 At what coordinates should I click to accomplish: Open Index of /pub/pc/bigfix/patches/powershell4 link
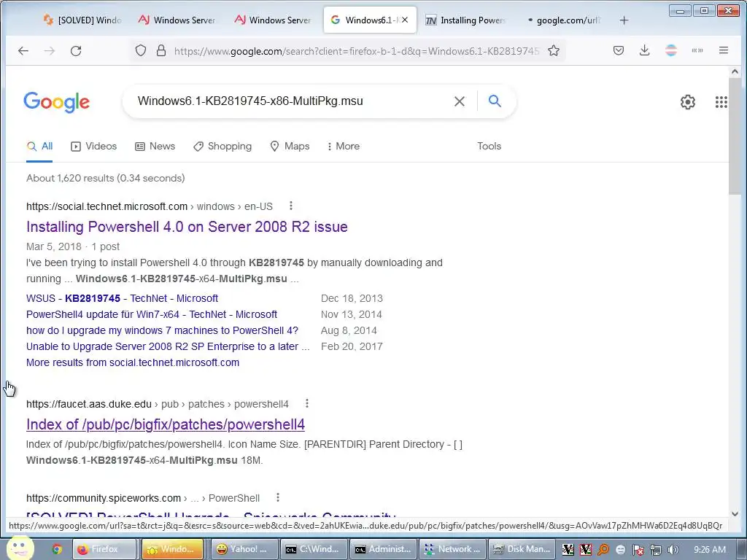click(x=166, y=424)
